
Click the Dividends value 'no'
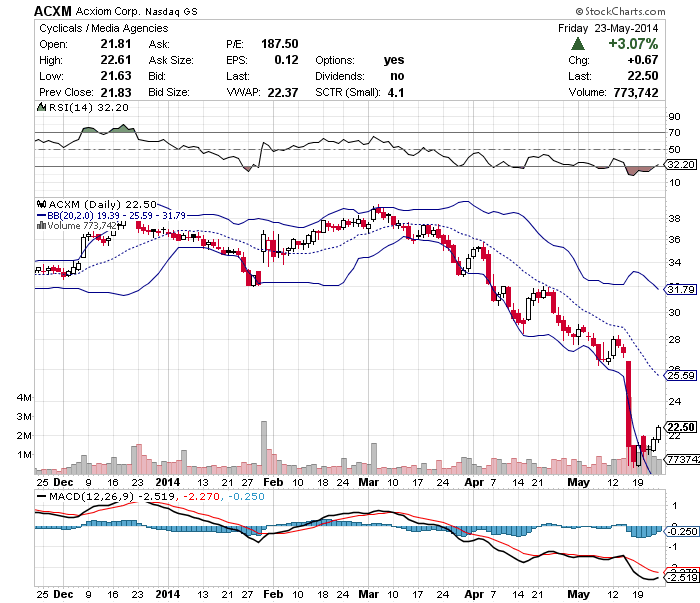[x=397, y=76]
